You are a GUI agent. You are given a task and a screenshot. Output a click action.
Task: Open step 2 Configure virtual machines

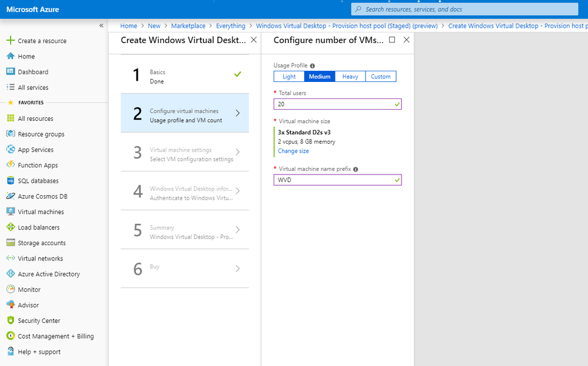click(x=185, y=113)
